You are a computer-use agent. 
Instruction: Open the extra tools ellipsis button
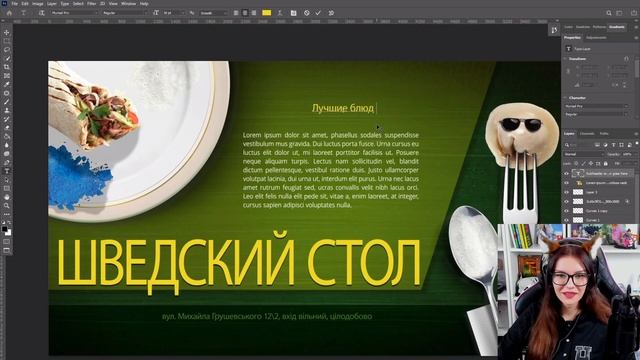[x=7, y=214]
